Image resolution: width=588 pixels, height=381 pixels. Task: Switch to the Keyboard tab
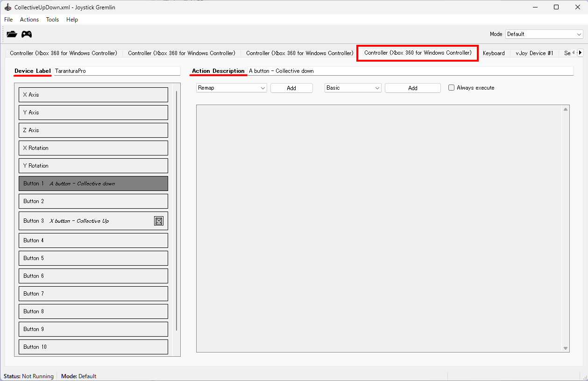tap(494, 53)
